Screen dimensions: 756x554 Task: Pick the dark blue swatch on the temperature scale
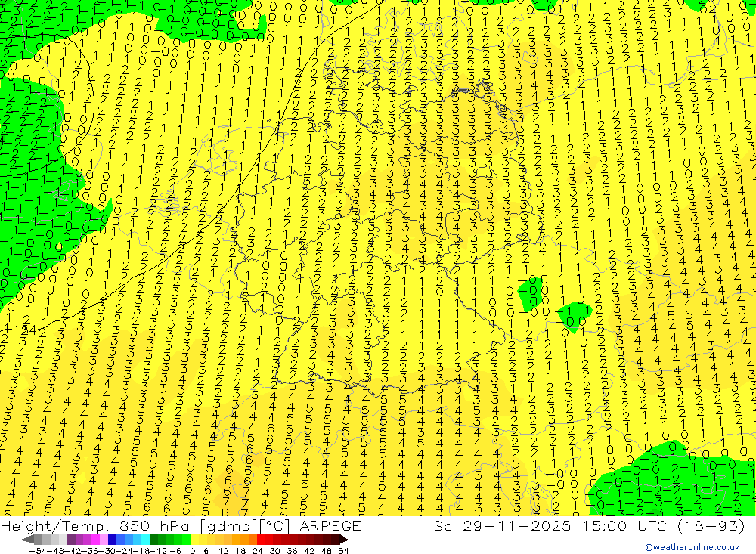coord(112,539)
